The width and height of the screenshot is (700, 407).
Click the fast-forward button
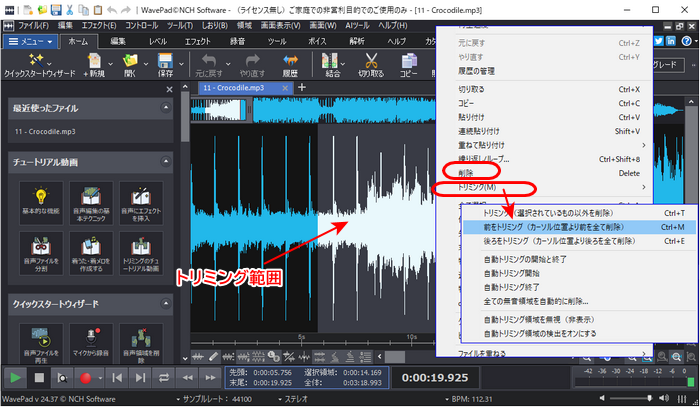point(210,378)
